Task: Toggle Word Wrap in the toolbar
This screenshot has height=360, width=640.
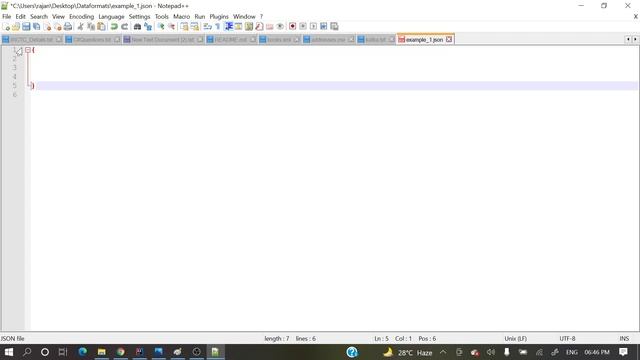Action: coord(208,27)
